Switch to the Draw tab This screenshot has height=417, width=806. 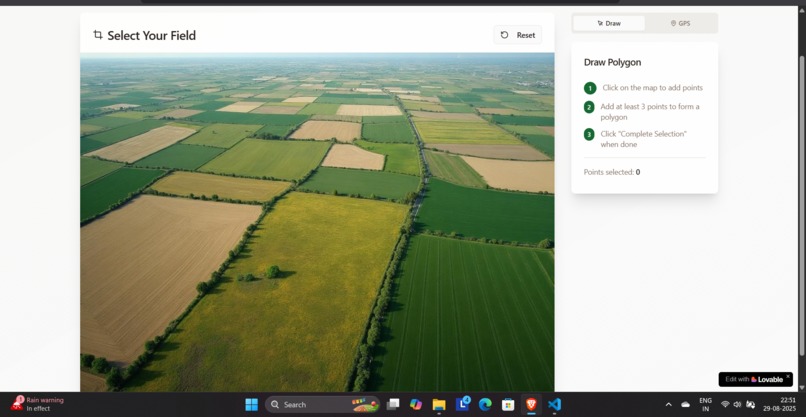click(609, 23)
